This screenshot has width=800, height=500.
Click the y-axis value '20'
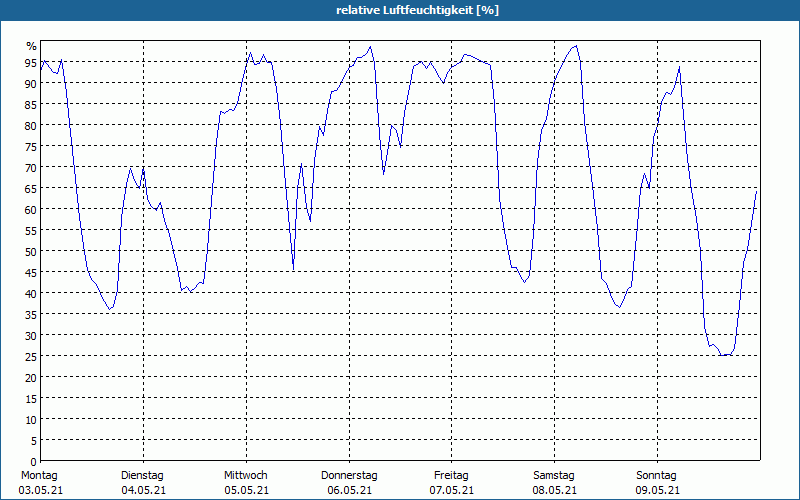click(x=31, y=378)
